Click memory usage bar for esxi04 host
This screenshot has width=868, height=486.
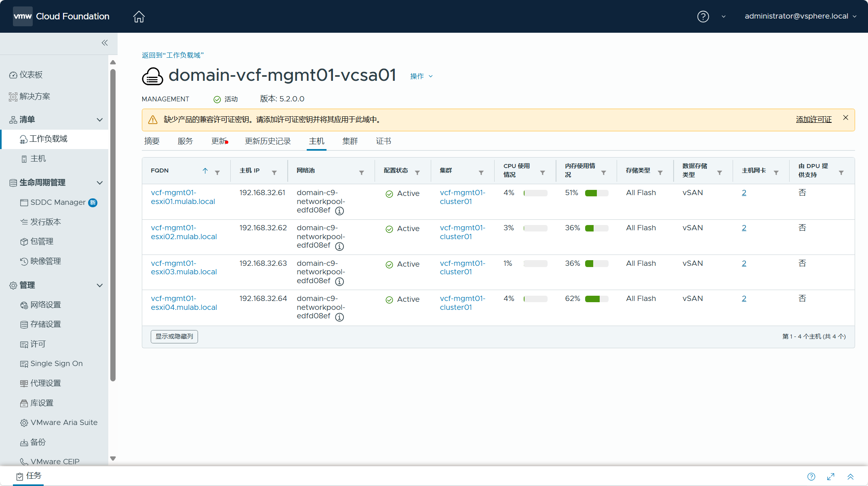(x=596, y=299)
